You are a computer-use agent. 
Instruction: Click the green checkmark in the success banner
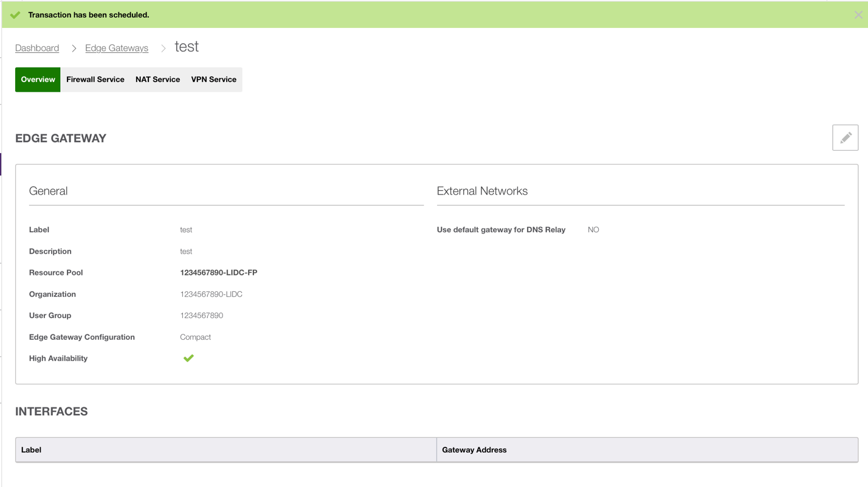[15, 14]
